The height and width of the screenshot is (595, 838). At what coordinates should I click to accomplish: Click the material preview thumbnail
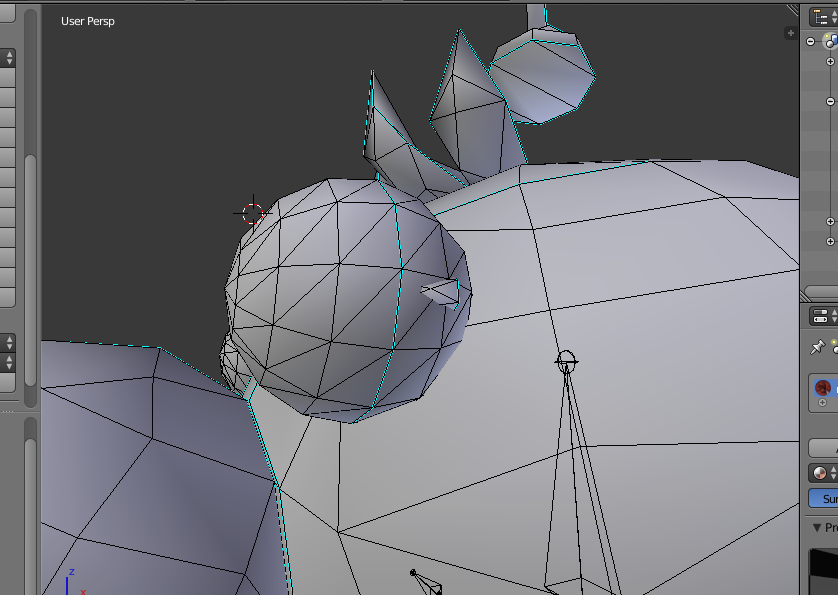tap(824, 571)
